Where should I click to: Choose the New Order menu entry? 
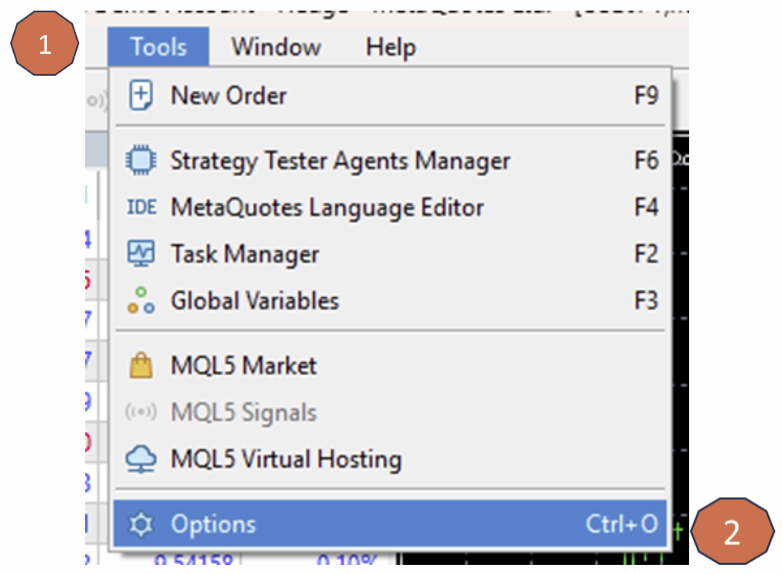(229, 96)
